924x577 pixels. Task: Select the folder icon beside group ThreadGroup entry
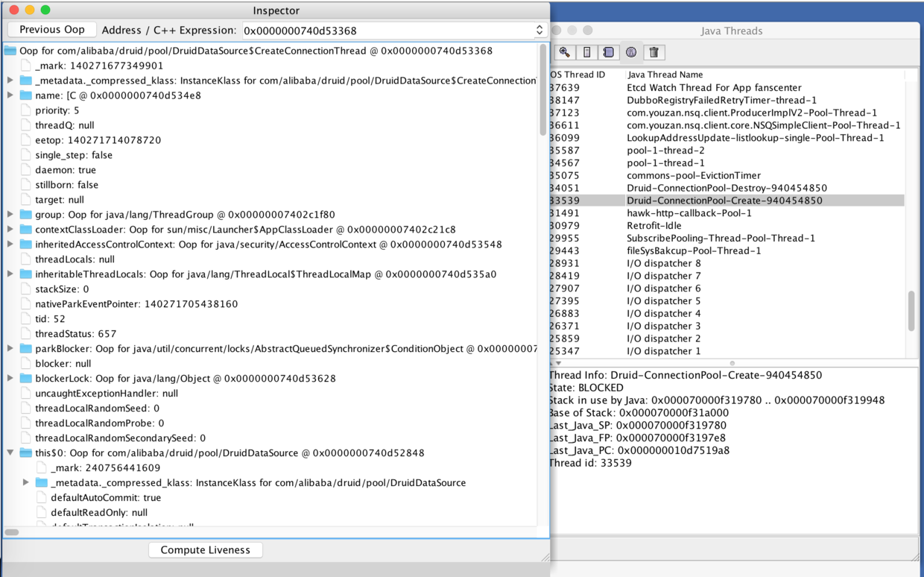26,215
